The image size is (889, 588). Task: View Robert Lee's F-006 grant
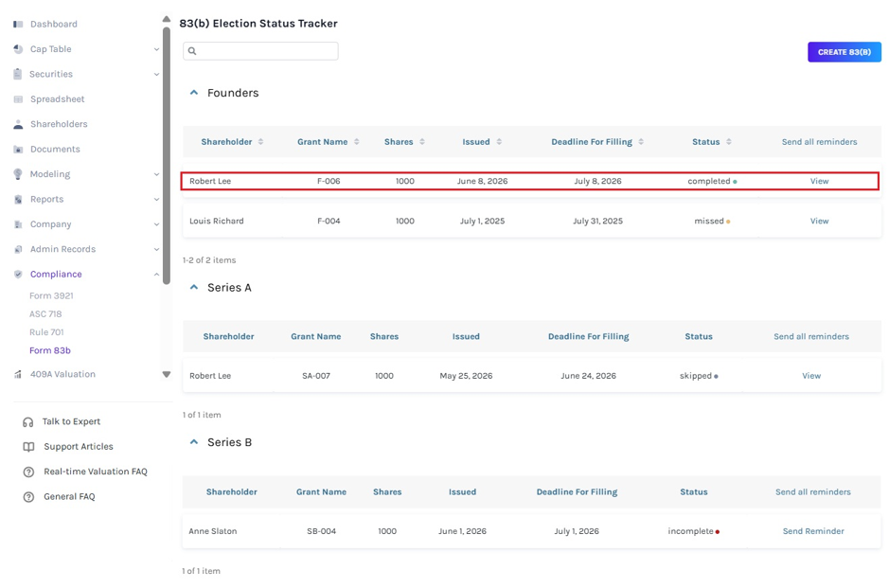tap(819, 182)
